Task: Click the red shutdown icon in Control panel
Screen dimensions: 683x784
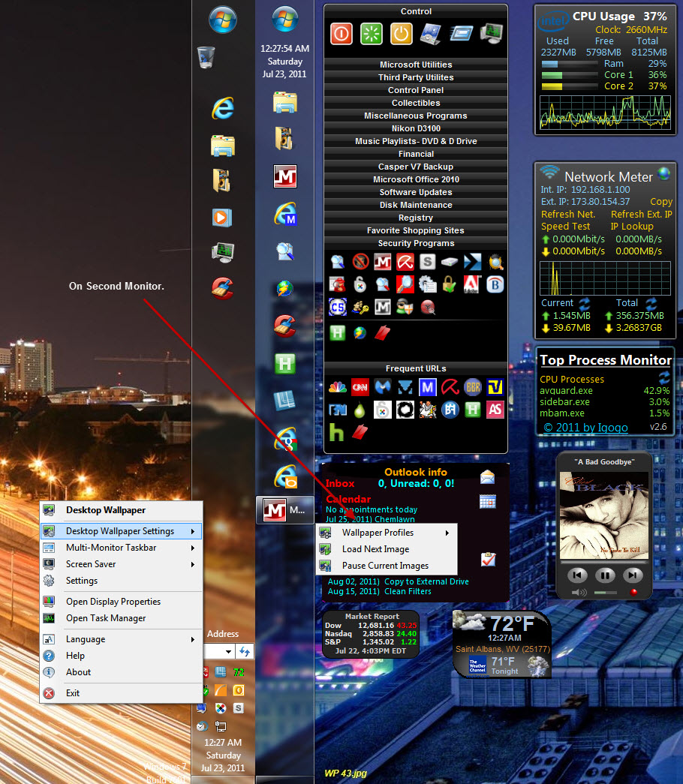Action: (341, 34)
